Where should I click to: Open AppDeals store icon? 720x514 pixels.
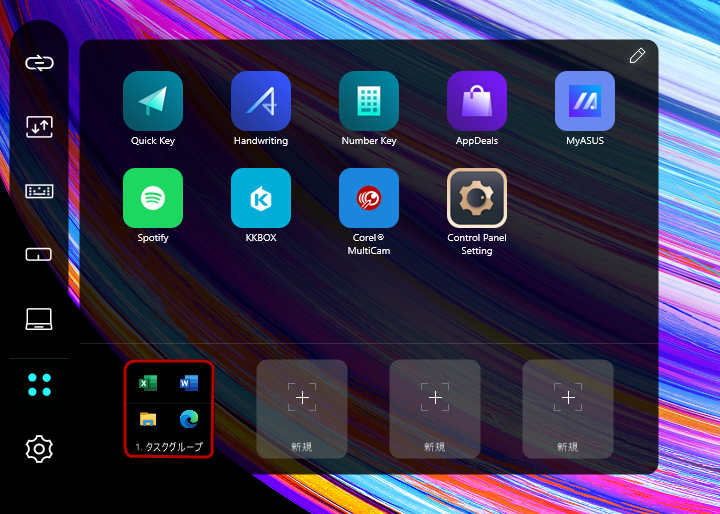tap(477, 101)
